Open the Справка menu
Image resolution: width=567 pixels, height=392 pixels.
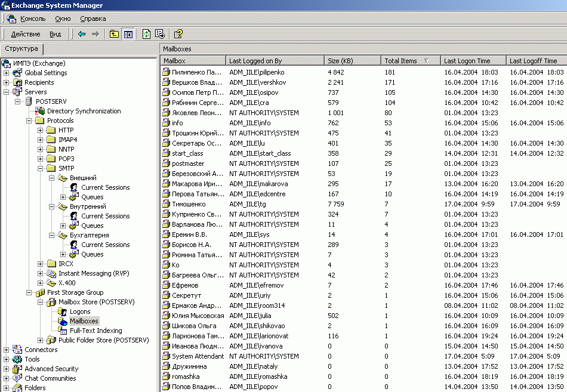click(x=93, y=18)
